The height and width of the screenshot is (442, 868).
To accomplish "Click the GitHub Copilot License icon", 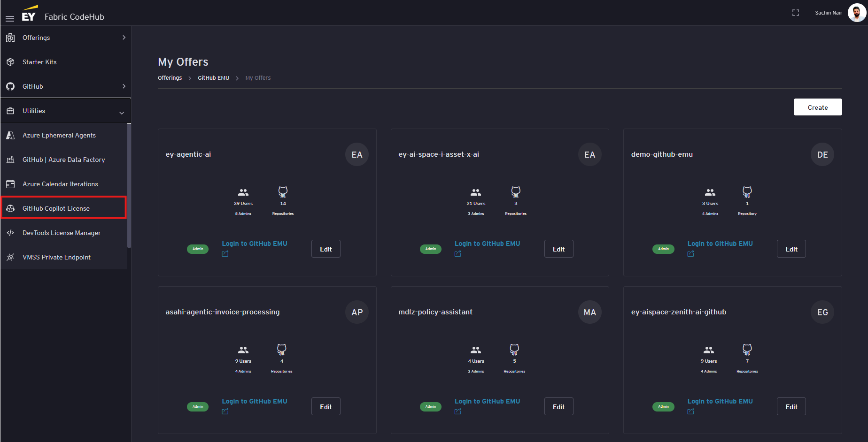I will 10,208.
